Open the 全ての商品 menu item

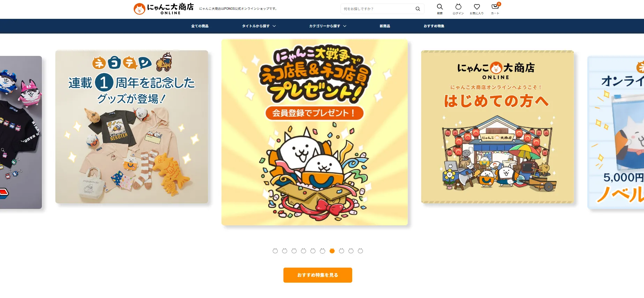click(200, 26)
